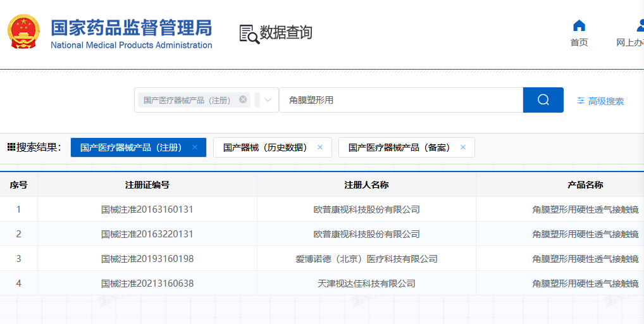Expand the category dropdown arrow
644x324 pixels.
(x=268, y=100)
